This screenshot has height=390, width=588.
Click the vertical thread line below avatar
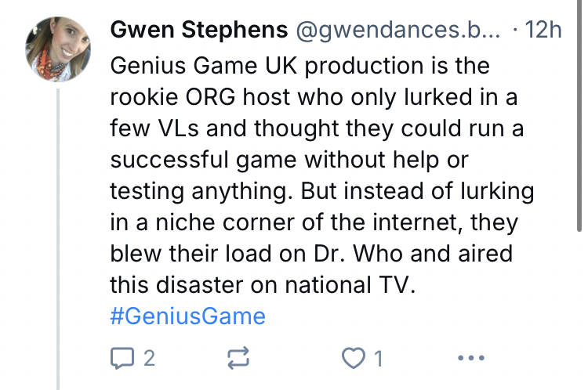(58, 235)
